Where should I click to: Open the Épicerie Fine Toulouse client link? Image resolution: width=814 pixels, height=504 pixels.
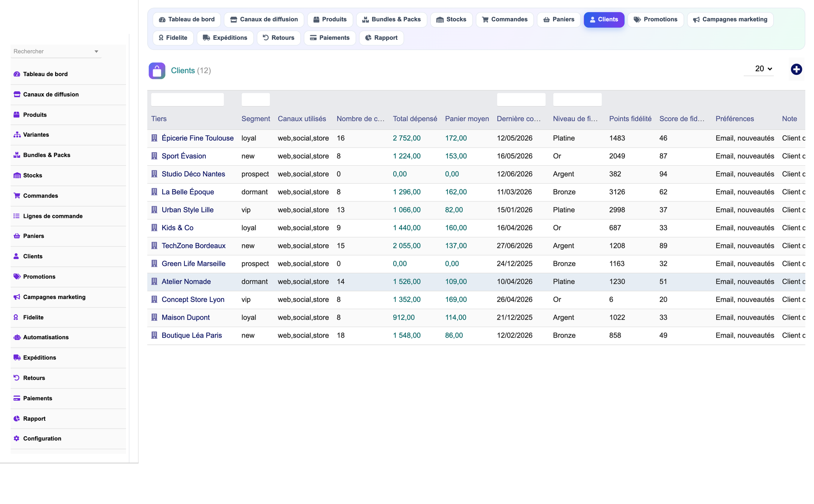[197, 138]
